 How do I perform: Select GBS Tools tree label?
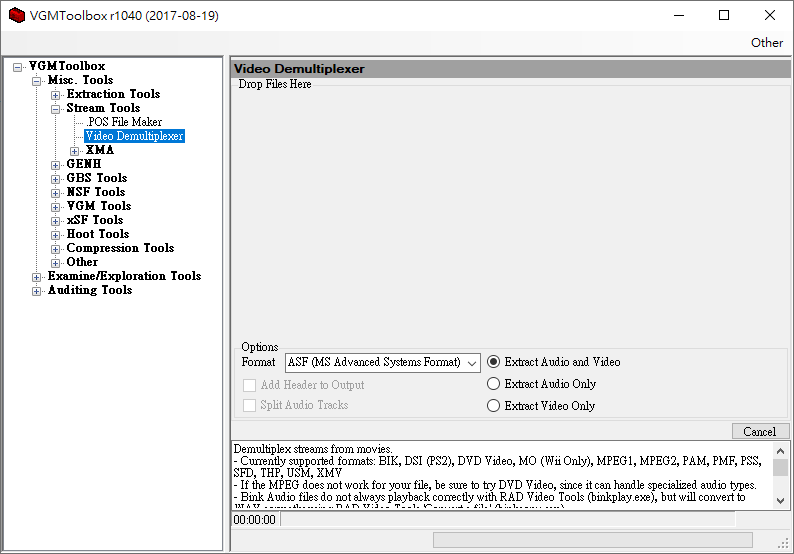point(97,178)
